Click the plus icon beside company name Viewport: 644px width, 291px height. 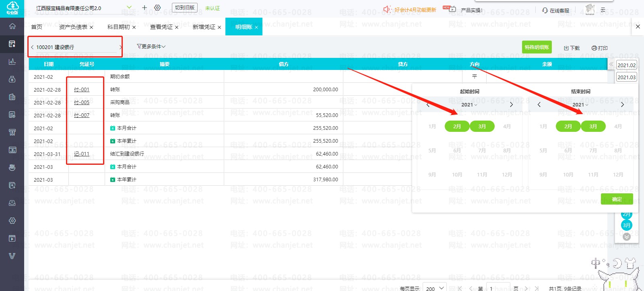click(x=144, y=8)
